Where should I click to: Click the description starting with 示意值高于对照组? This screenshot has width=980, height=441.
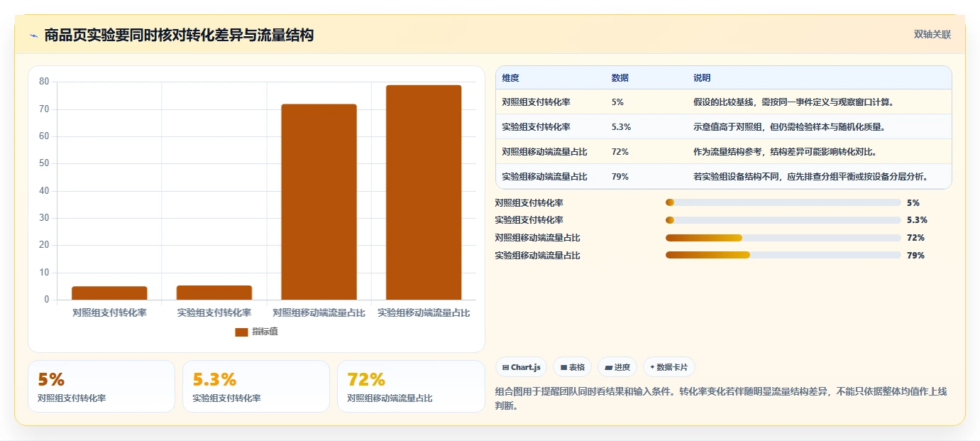pyautogui.click(x=788, y=127)
